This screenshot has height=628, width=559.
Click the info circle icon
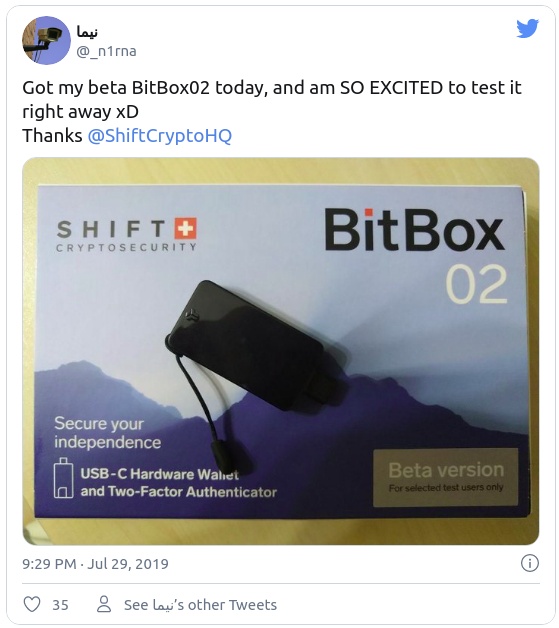pyautogui.click(x=529, y=563)
